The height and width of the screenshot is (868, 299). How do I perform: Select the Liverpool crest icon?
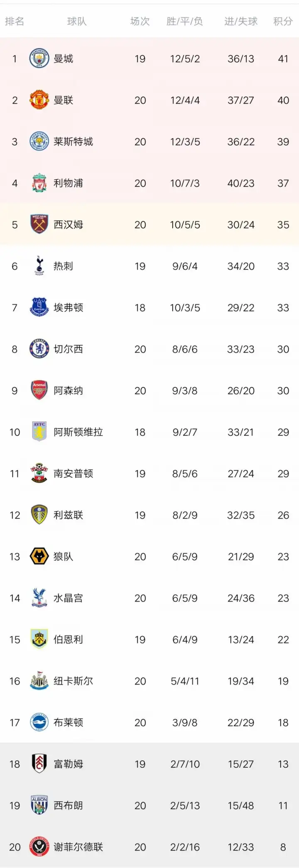[x=39, y=183]
